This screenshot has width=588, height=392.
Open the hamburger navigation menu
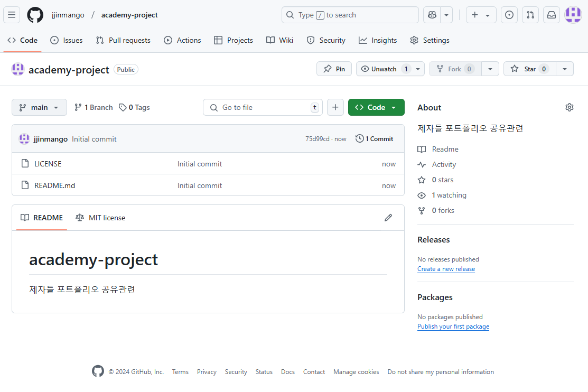point(12,15)
